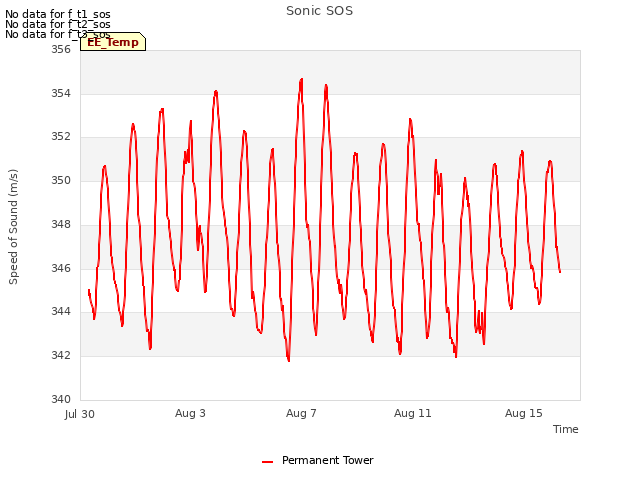This screenshot has width=640, height=480.
Task: Click the 'No data for f_t2_sos' message
Action: pyautogui.click(x=58, y=24)
